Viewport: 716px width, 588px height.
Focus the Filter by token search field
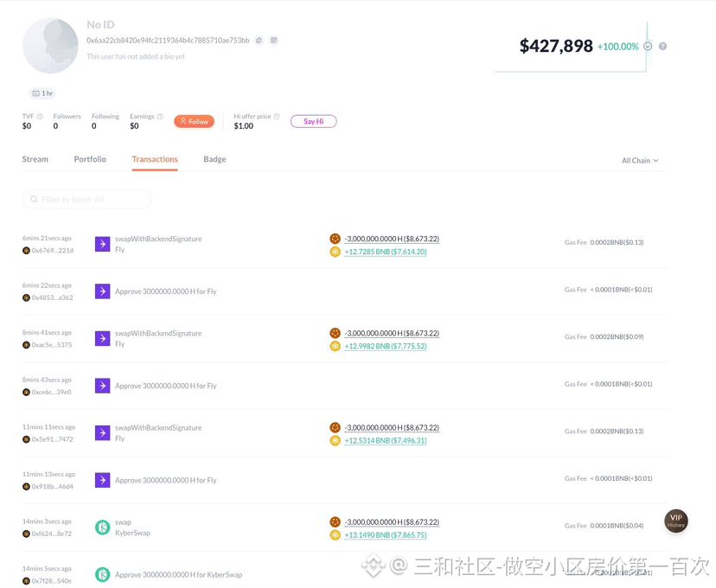(86, 200)
